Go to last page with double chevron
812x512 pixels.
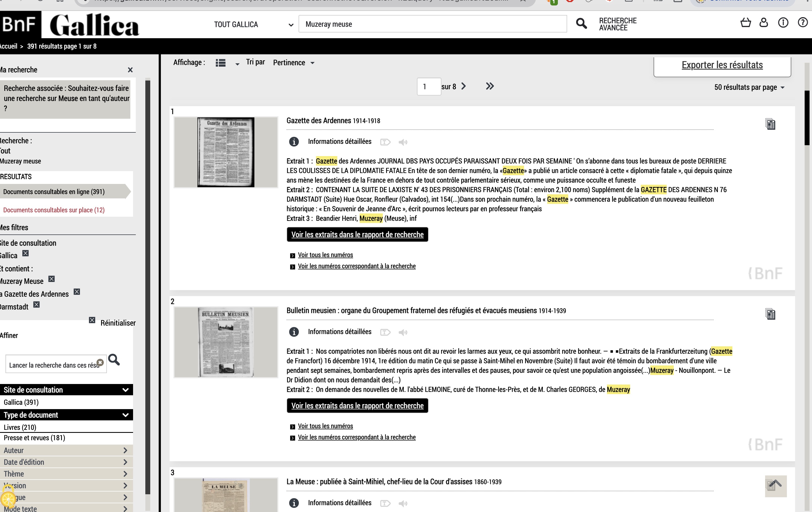pyautogui.click(x=490, y=87)
